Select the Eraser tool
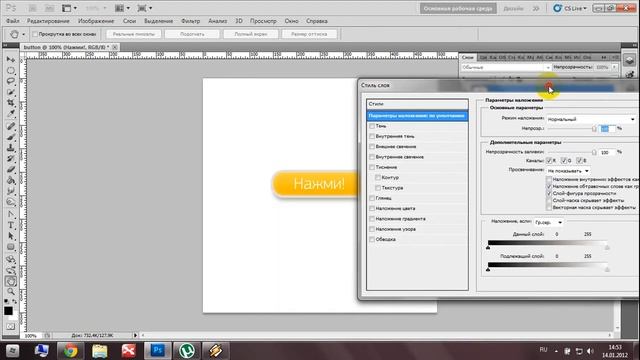The width and height of the screenshot is (640, 360). tap(11, 169)
